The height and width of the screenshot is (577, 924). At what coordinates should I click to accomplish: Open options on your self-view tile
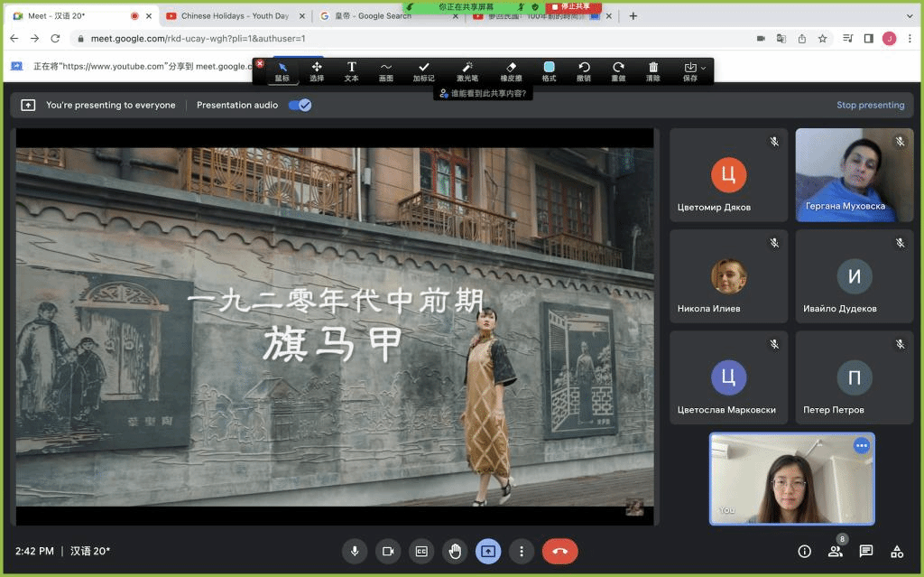[x=862, y=445]
